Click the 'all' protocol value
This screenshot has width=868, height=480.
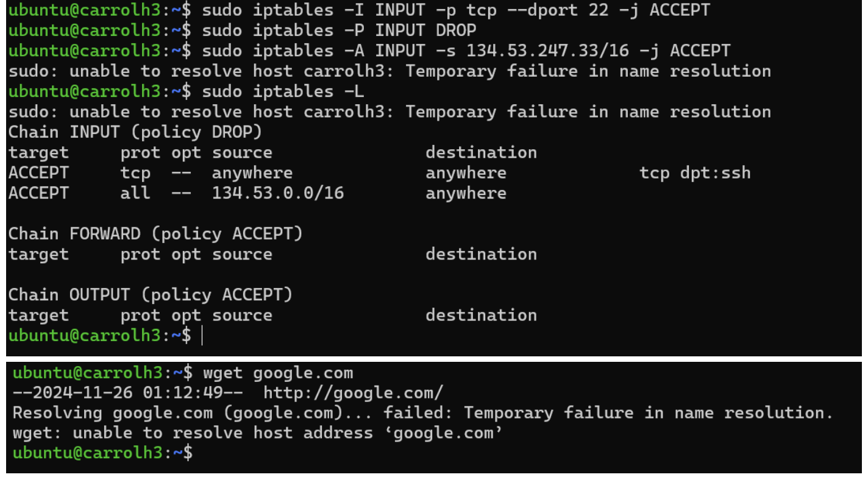pos(135,193)
